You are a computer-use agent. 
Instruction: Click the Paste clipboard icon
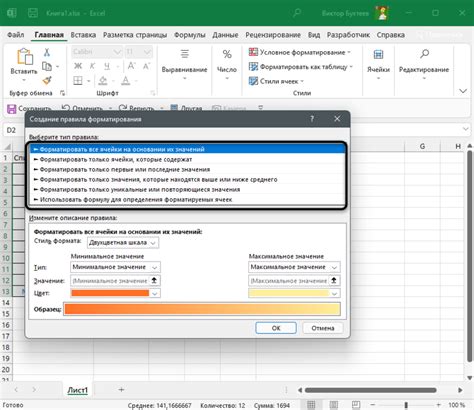coord(25,56)
